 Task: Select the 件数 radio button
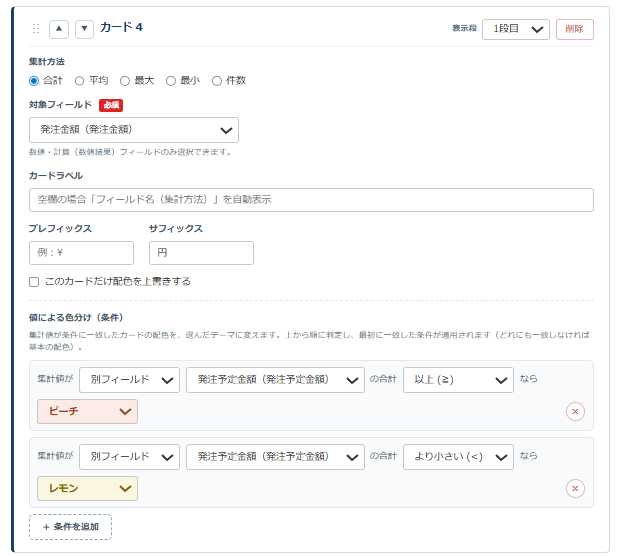[x=217, y=81]
